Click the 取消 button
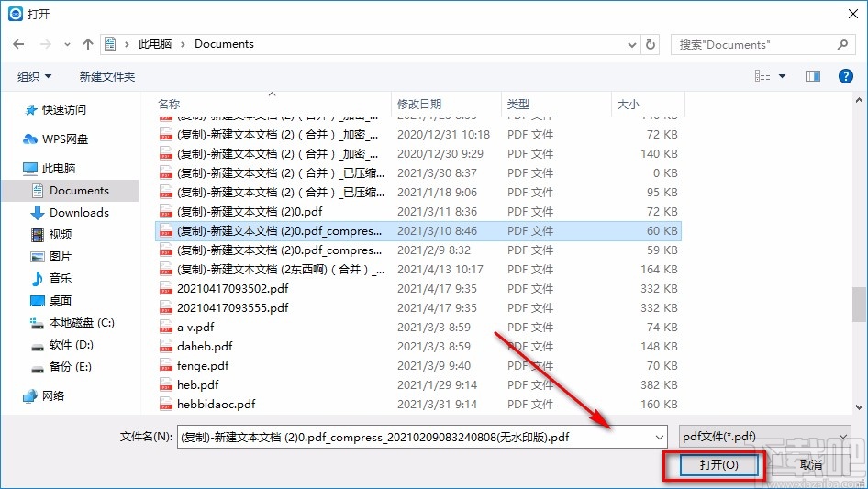 [811, 464]
